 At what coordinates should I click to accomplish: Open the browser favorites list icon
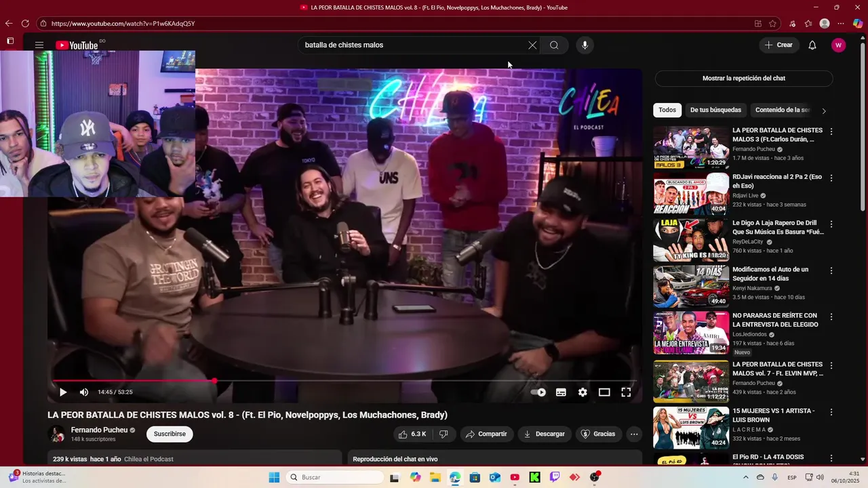point(808,24)
